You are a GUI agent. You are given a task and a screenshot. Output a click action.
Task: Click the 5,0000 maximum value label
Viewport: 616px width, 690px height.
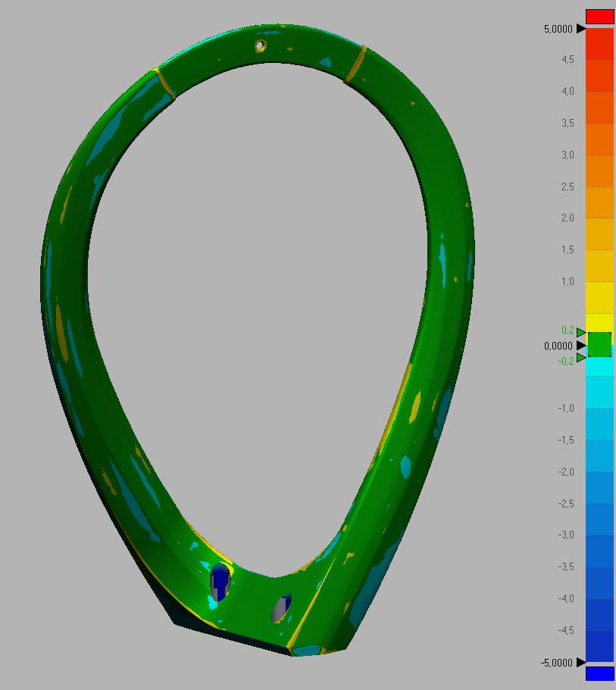(x=558, y=29)
